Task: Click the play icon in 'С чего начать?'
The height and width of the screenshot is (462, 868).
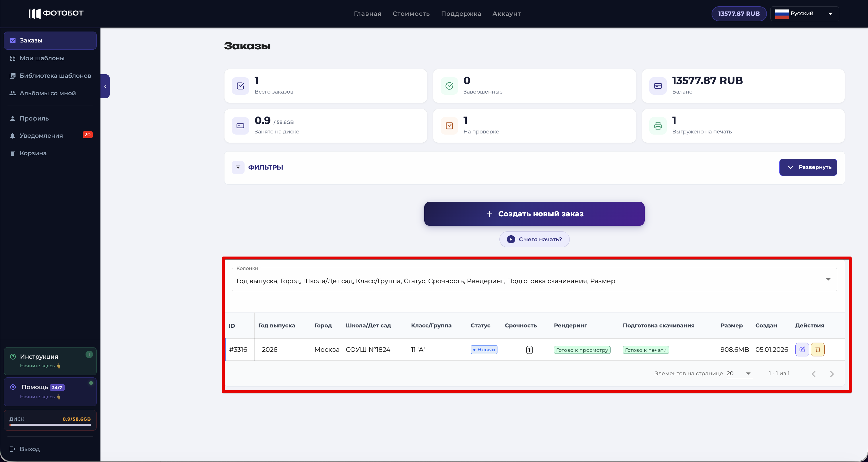Action: [511, 239]
